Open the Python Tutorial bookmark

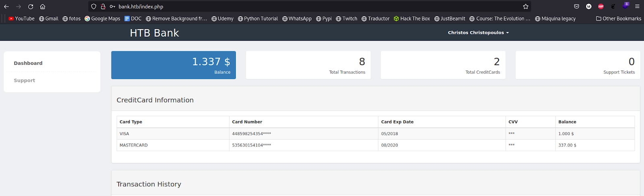pos(258,19)
